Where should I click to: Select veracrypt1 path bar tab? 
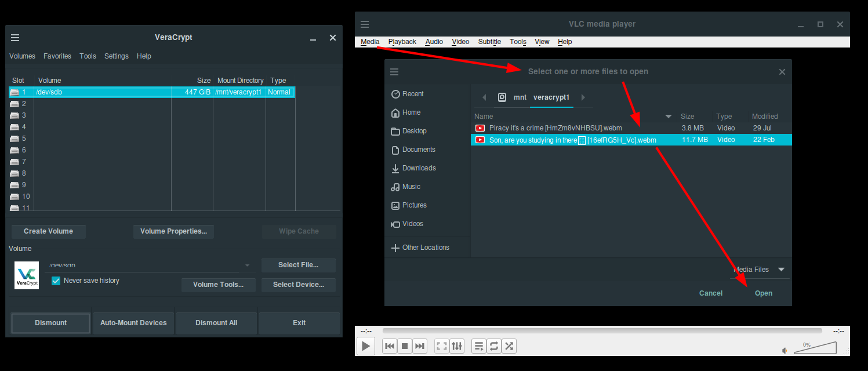pyautogui.click(x=551, y=97)
